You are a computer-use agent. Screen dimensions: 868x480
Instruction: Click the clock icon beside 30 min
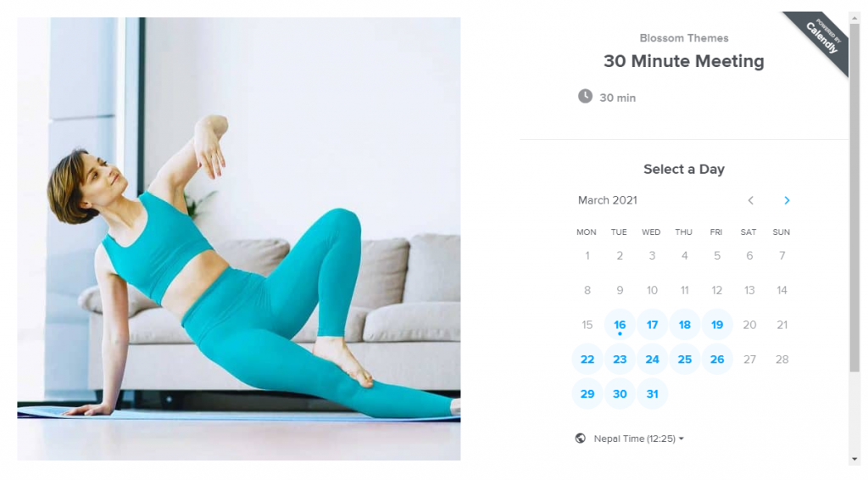pyautogui.click(x=585, y=97)
